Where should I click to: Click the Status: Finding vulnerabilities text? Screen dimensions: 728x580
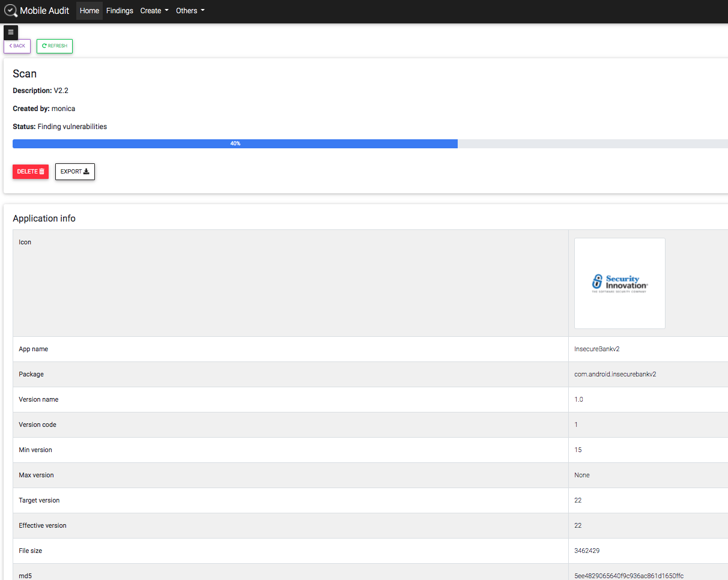[x=59, y=127]
